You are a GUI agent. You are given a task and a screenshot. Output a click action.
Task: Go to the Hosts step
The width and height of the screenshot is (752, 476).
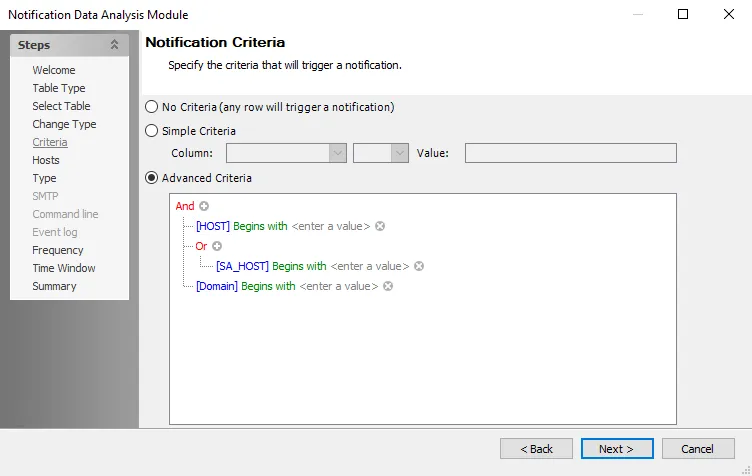pyautogui.click(x=46, y=160)
